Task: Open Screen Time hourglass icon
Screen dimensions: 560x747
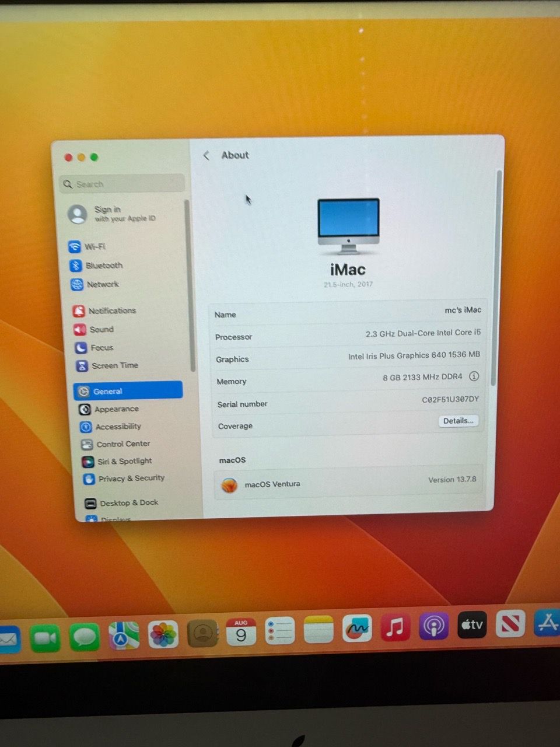Action: [82, 366]
